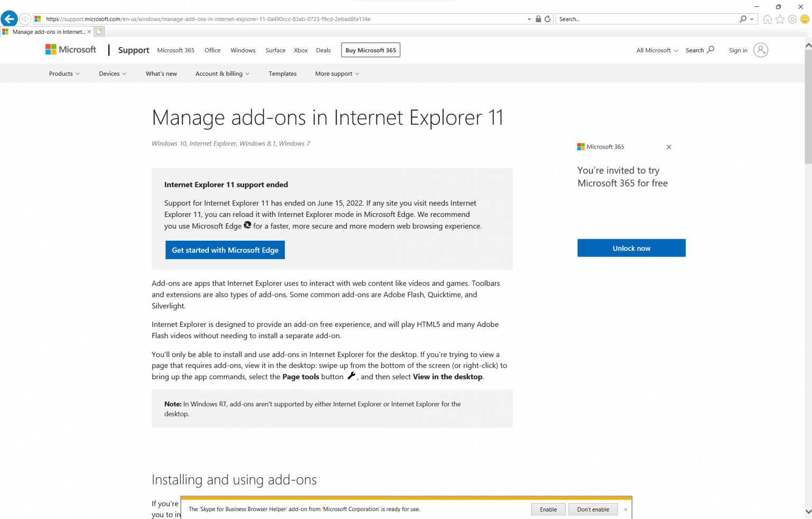The image size is (812, 519).
Task: Refresh the current page
Action: 547,19
